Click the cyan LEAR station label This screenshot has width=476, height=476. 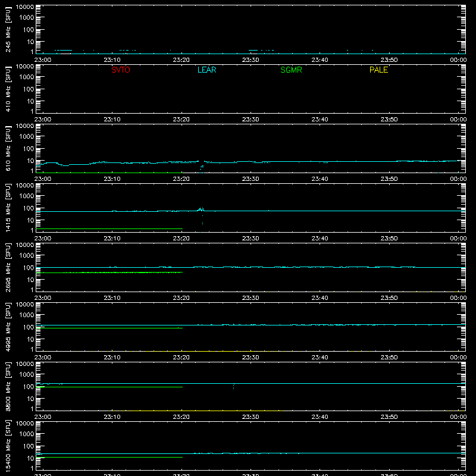click(206, 70)
